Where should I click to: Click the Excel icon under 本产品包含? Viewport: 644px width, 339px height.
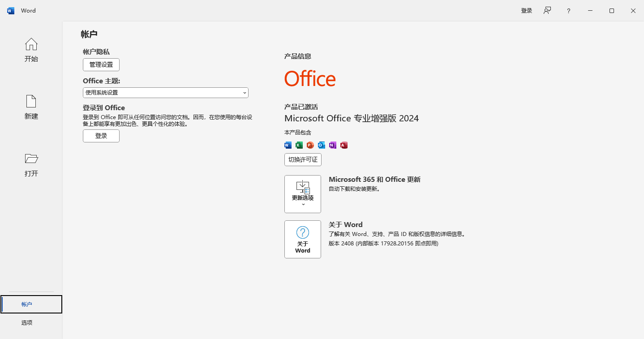click(x=299, y=145)
